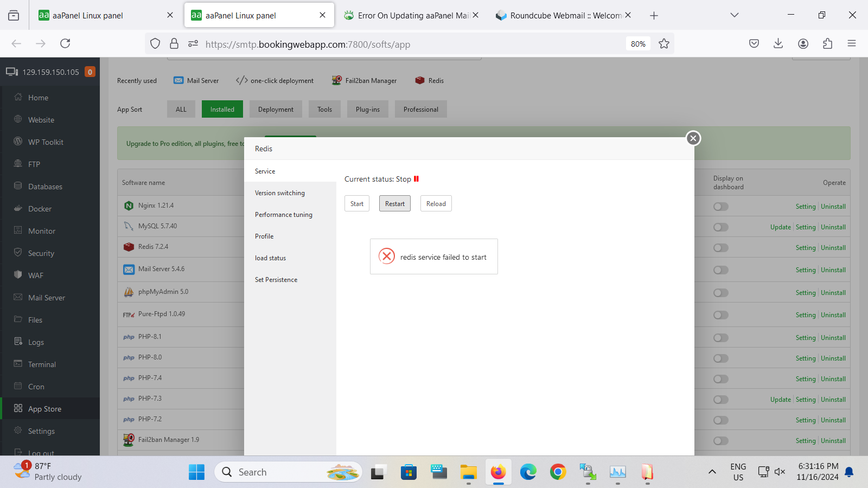Click the Redis icon in Recently used
The width and height of the screenshot is (868, 488).
[419, 80]
